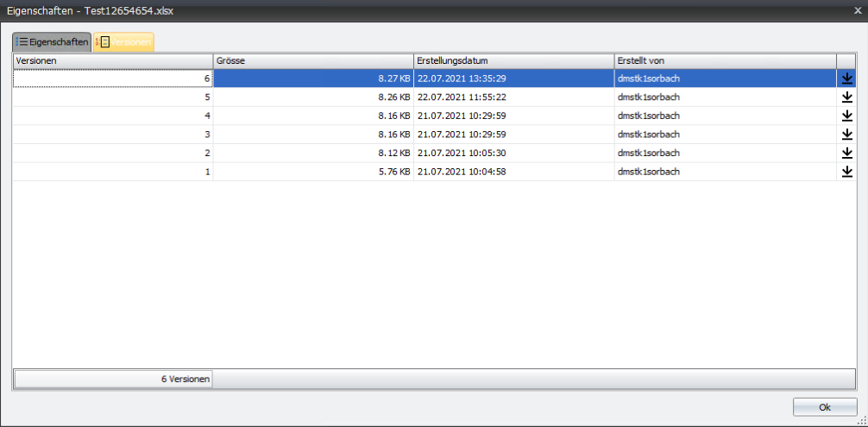Grab the dialog resize grip corner
Viewport: 868px width, 427px height.
pyautogui.click(x=863, y=422)
